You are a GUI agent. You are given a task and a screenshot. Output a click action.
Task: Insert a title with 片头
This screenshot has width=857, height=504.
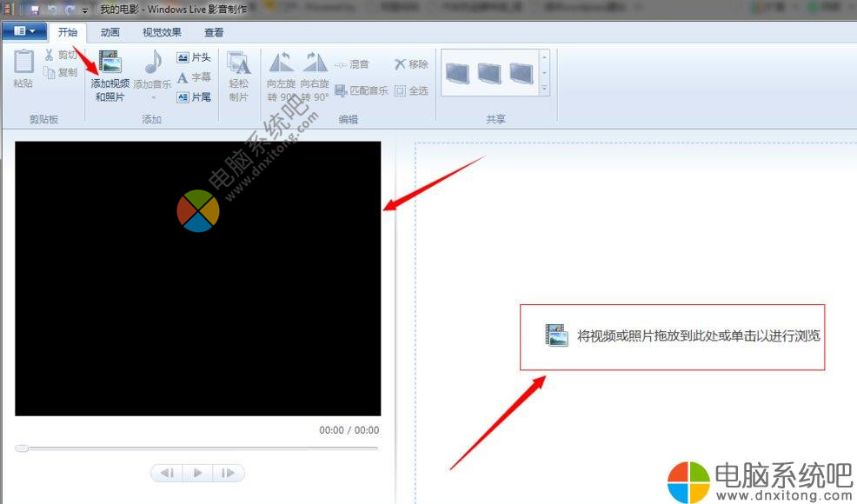click(194, 57)
